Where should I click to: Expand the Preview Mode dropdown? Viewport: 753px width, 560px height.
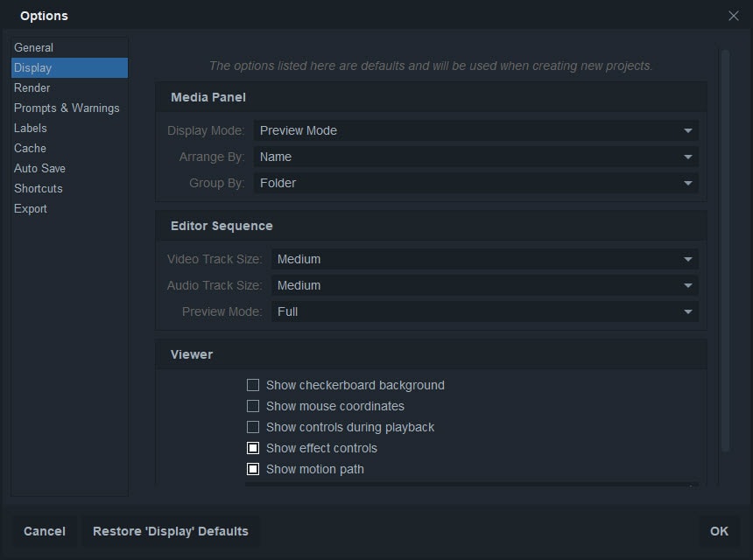point(484,311)
